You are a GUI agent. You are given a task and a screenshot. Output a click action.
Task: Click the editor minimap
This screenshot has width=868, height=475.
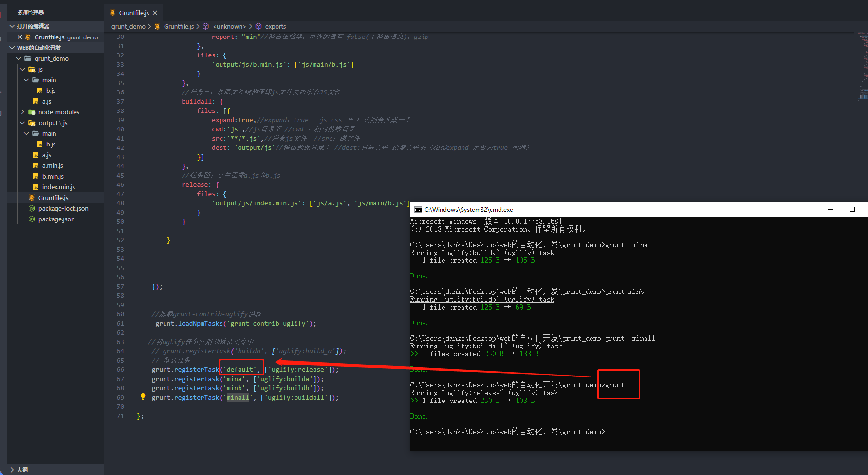pos(863,66)
